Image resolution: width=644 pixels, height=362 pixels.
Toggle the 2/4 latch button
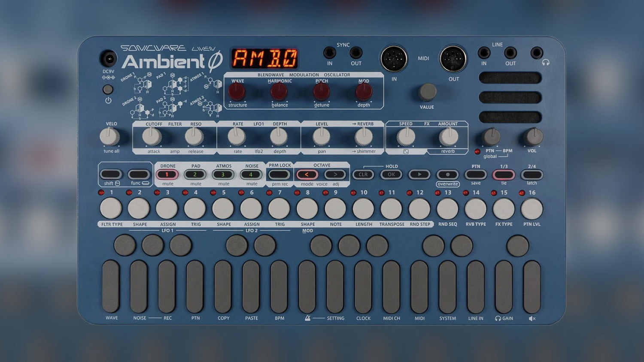pos(532,175)
